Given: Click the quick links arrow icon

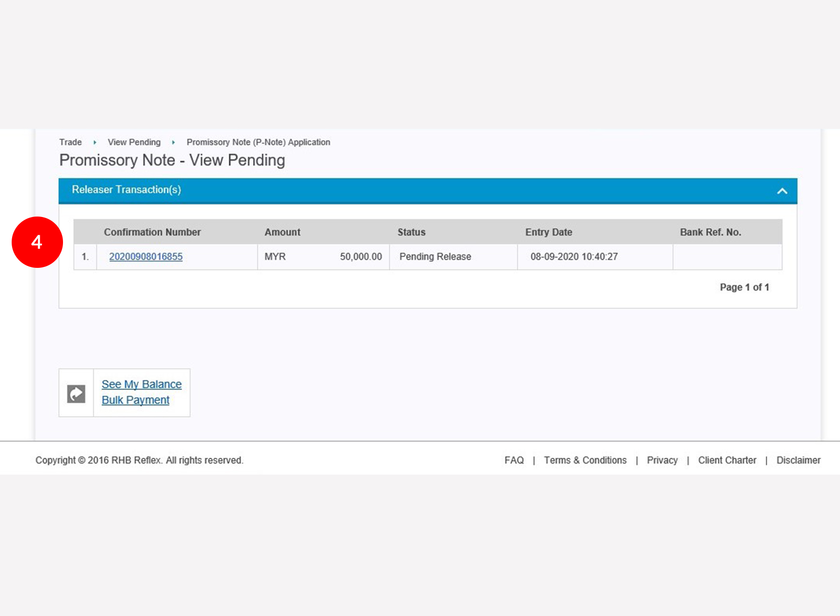Looking at the screenshot, I should click(76, 393).
